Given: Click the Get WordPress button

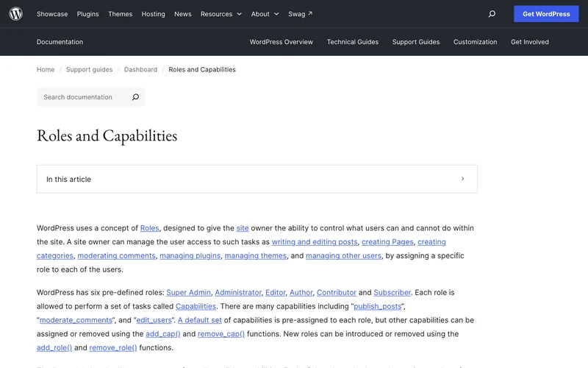Looking at the screenshot, I should click(546, 14).
